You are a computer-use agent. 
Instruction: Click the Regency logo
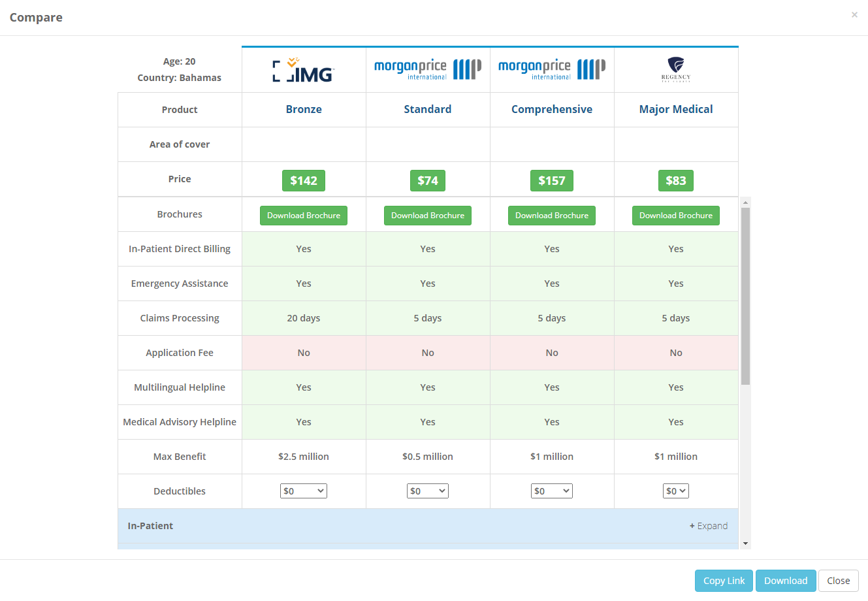(676, 69)
